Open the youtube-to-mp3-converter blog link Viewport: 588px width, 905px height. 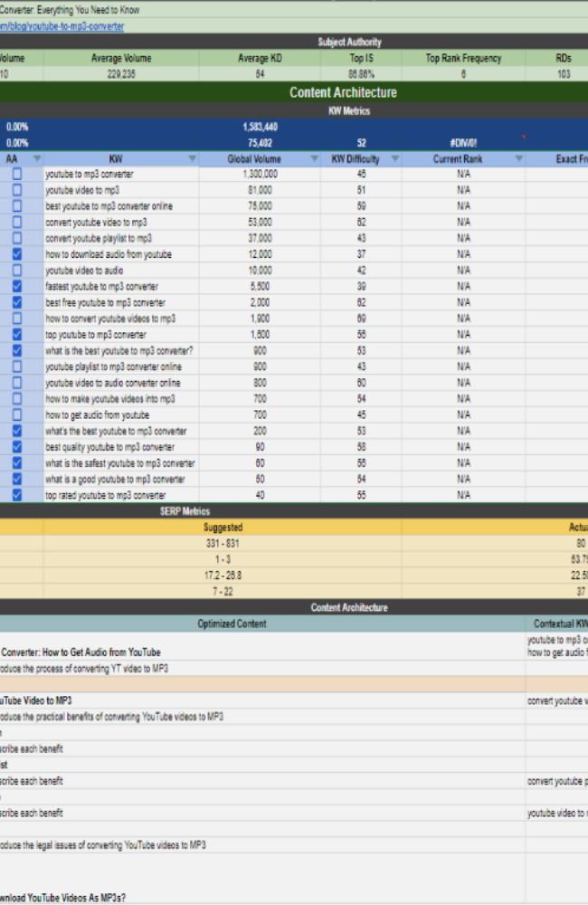(62, 26)
